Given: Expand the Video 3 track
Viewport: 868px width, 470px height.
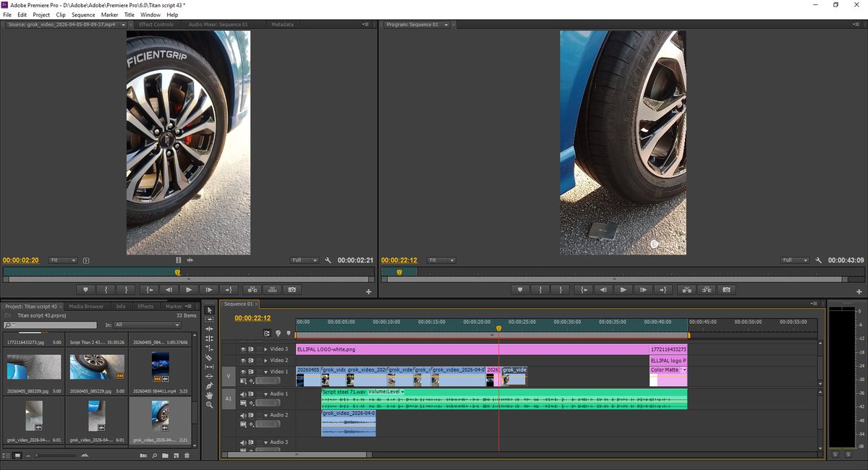Looking at the screenshot, I should point(265,349).
